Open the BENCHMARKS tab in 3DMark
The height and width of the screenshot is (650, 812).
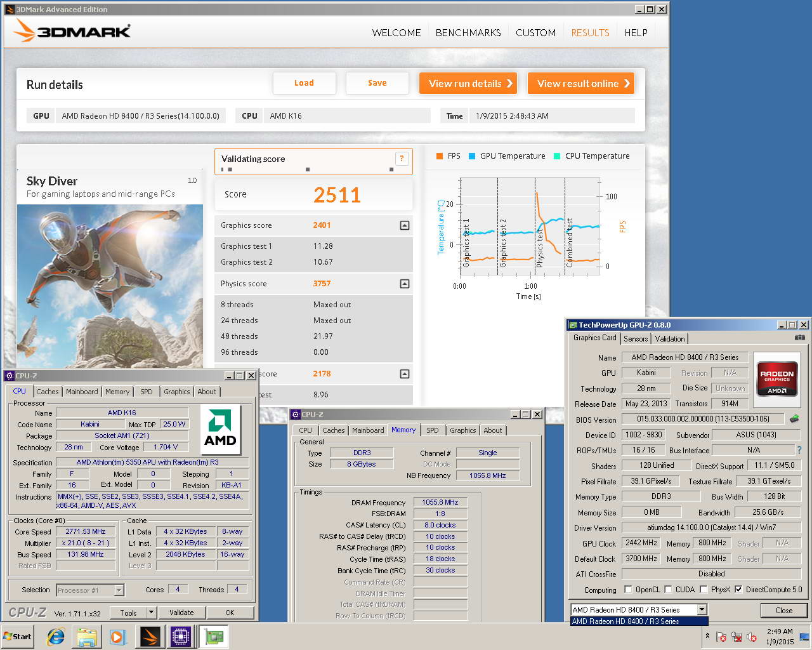[x=468, y=33]
